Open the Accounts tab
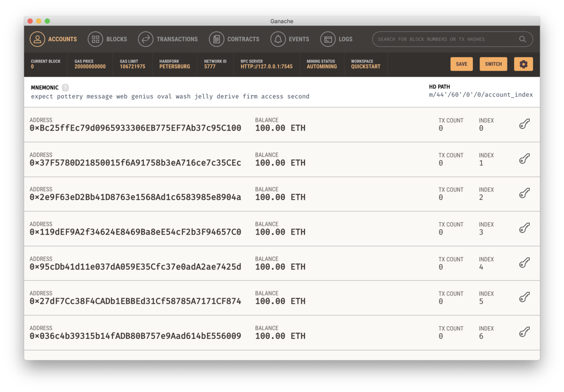The height and width of the screenshot is (392, 564). pyautogui.click(x=54, y=39)
